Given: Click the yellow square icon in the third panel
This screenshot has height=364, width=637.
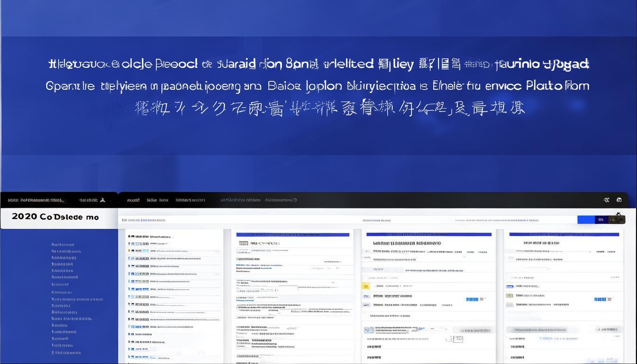Looking at the screenshot, I should 366,286.
